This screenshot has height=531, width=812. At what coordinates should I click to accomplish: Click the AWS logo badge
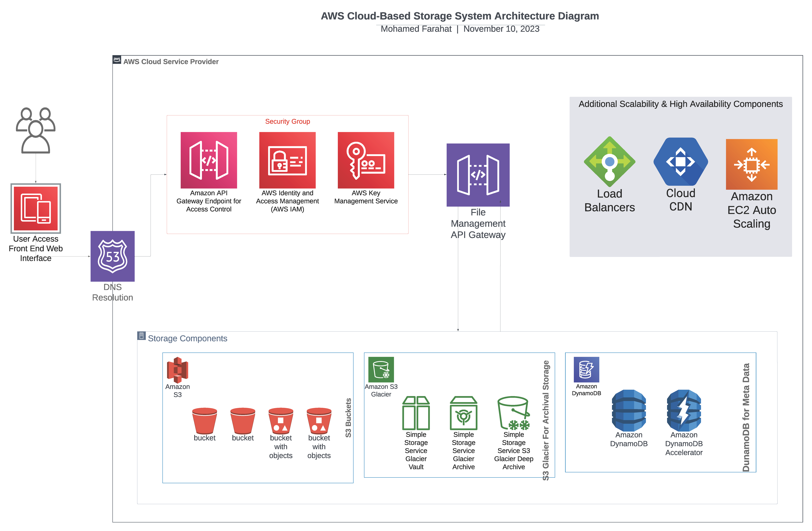[117, 60]
